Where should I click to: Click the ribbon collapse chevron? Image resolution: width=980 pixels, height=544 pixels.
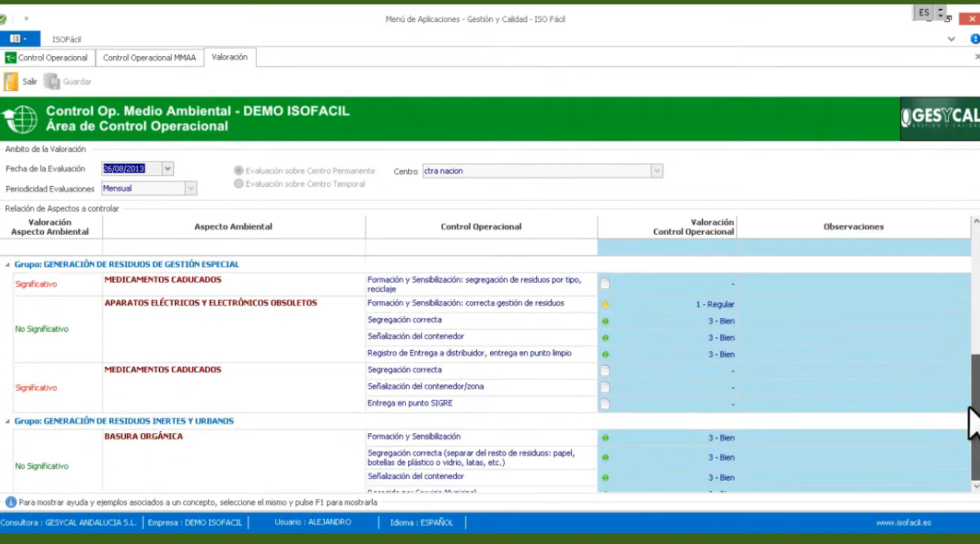[x=951, y=39]
